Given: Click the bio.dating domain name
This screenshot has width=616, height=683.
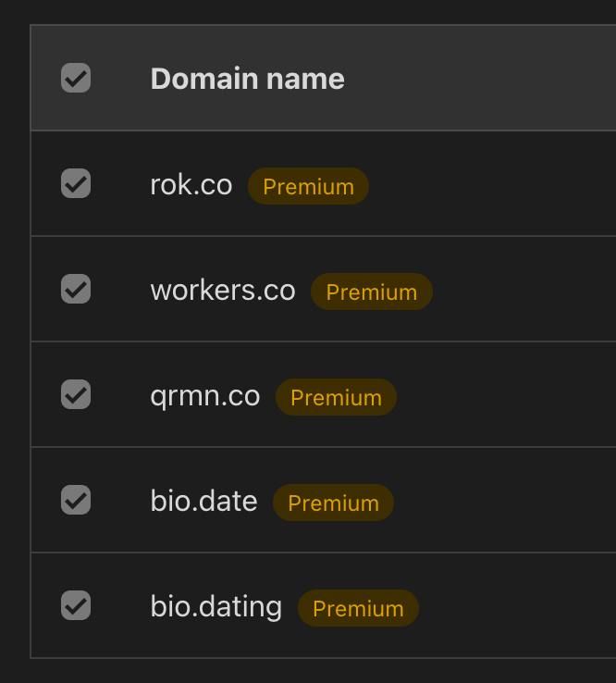Looking at the screenshot, I should [x=216, y=606].
